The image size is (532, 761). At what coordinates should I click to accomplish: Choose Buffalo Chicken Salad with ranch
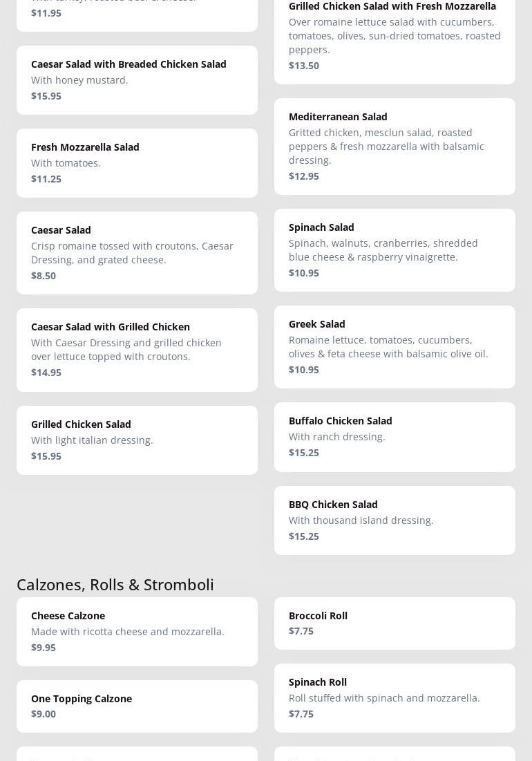(x=395, y=437)
